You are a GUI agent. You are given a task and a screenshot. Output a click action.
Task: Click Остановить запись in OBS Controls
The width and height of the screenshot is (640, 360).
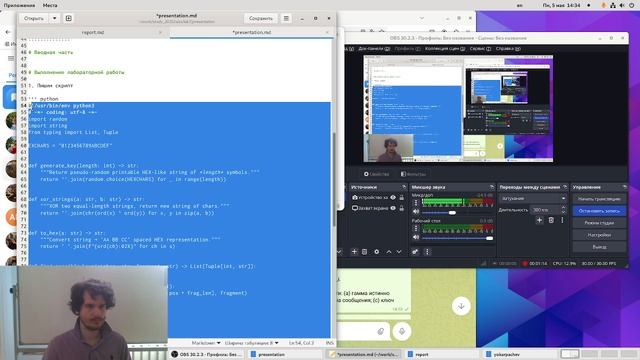tap(599, 211)
